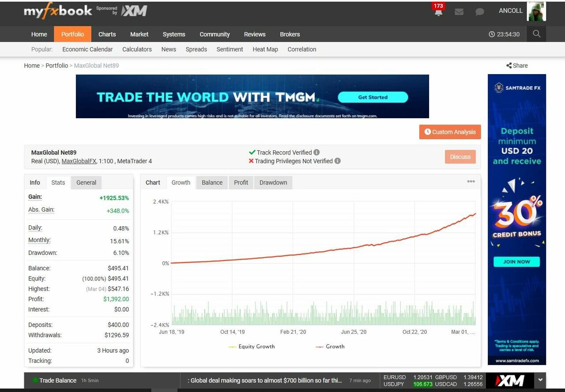This screenshot has height=392, width=565.
Task: Open the three-dot chart options menu
Action: click(x=471, y=182)
